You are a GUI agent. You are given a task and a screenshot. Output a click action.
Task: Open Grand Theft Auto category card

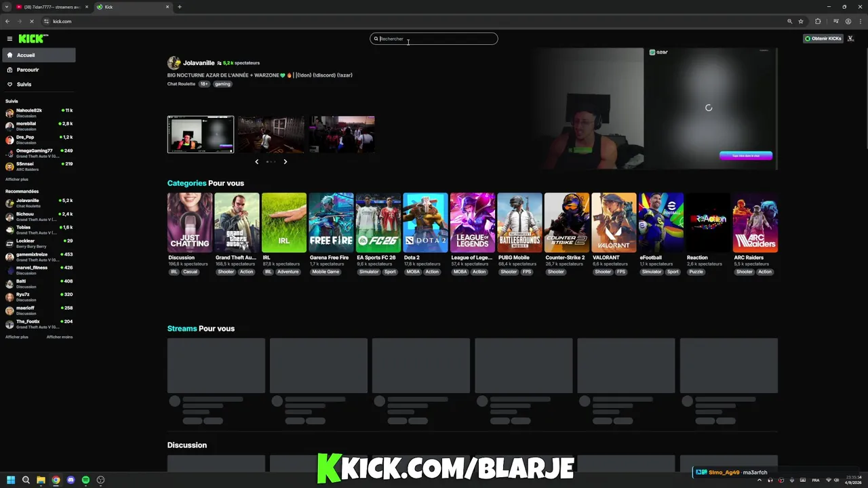[237, 223]
